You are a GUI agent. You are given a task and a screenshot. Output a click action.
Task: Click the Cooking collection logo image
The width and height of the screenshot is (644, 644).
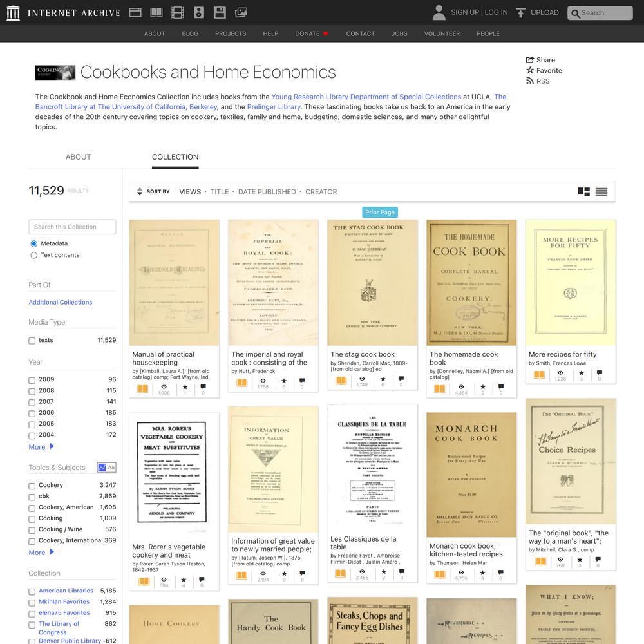tap(55, 73)
